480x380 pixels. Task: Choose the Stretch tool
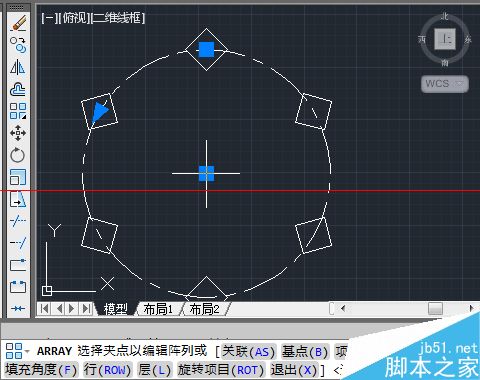click(18, 199)
